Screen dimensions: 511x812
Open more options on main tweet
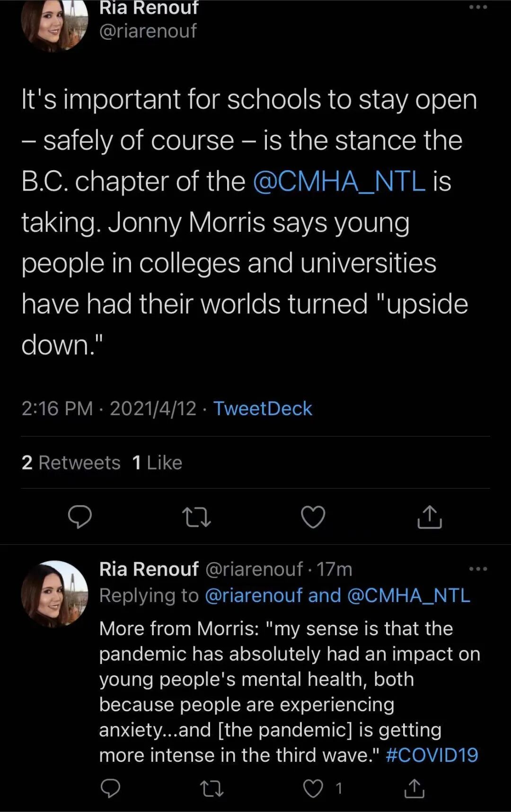tap(478, 8)
